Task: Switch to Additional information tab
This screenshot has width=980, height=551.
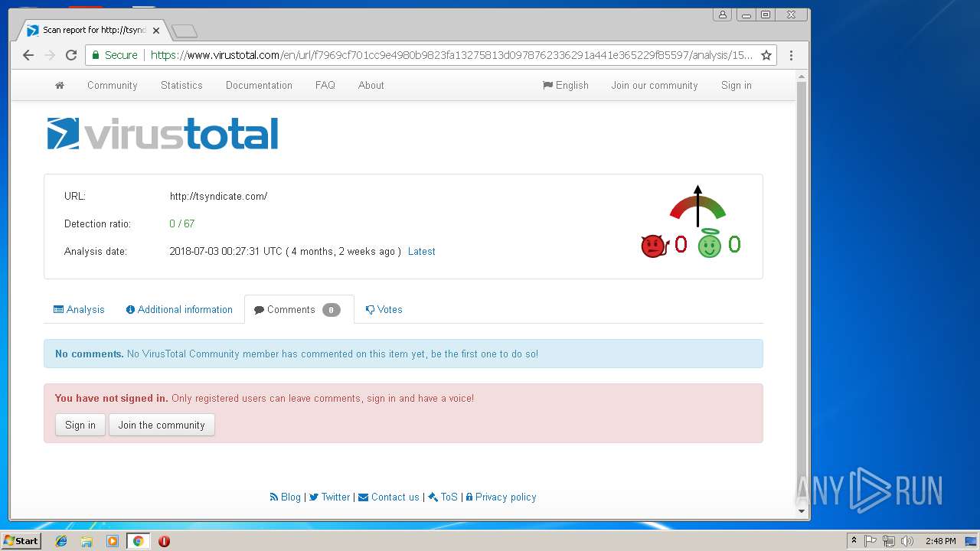Action: pyautogui.click(x=179, y=309)
